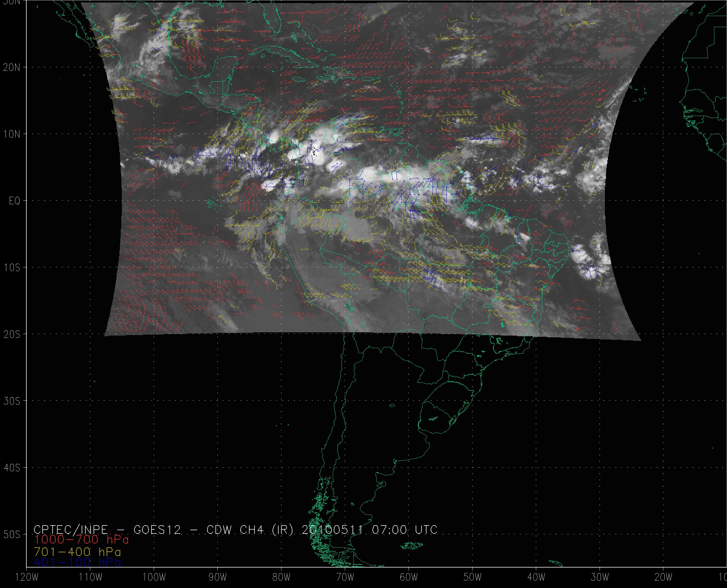727x588 pixels.
Task: Click the 120W longitude axis label
Action: (27, 577)
